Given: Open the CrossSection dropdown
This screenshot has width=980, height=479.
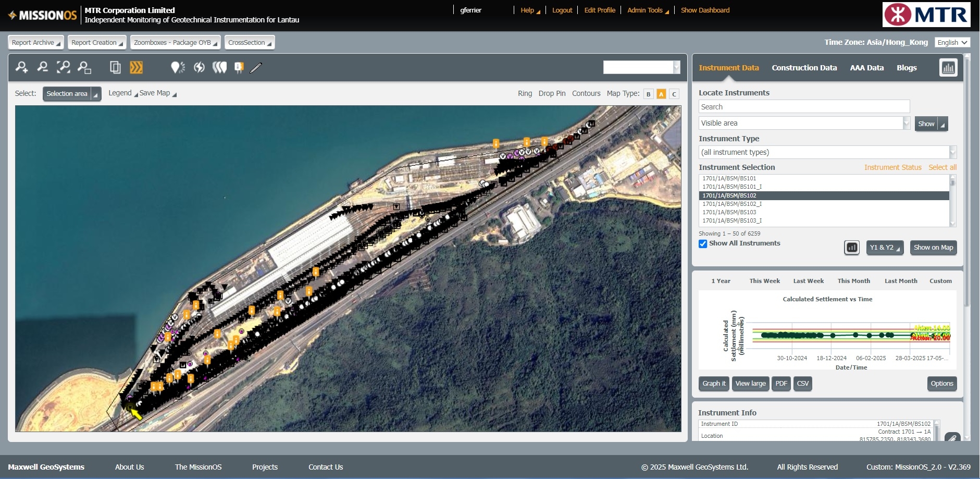Looking at the screenshot, I should pos(250,42).
